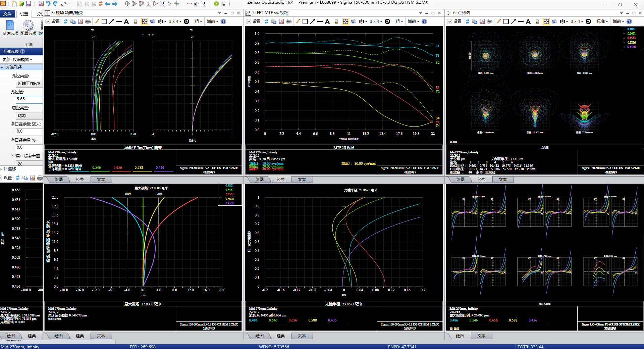Click 经典 tab under the 点列图 plot
The height and width of the screenshot is (349, 644).
coord(481,180)
